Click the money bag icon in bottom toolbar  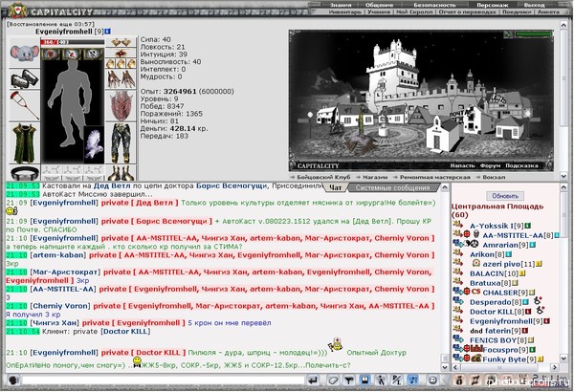458,381
